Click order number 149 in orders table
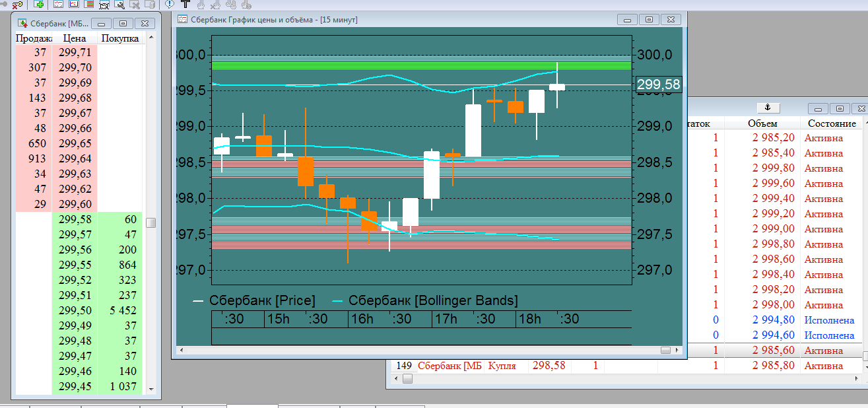The image size is (868, 408). 403,366
